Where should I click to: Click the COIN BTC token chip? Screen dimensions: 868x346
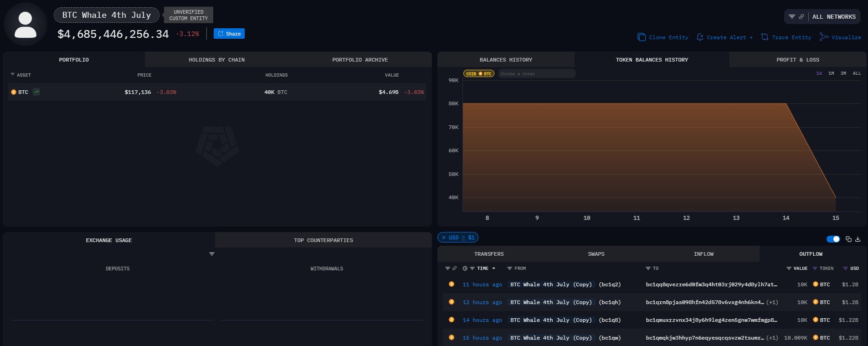tap(479, 73)
